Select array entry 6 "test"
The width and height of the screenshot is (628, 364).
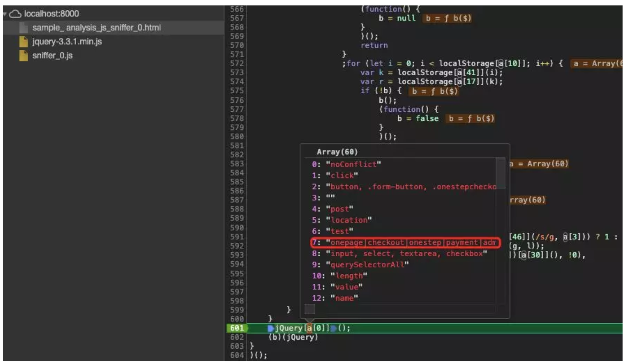click(x=333, y=231)
